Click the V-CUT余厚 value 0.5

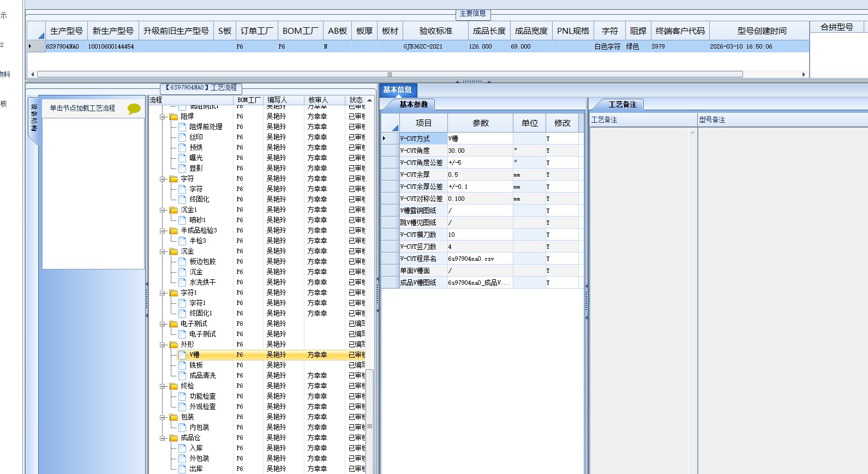click(x=480, y=175)
